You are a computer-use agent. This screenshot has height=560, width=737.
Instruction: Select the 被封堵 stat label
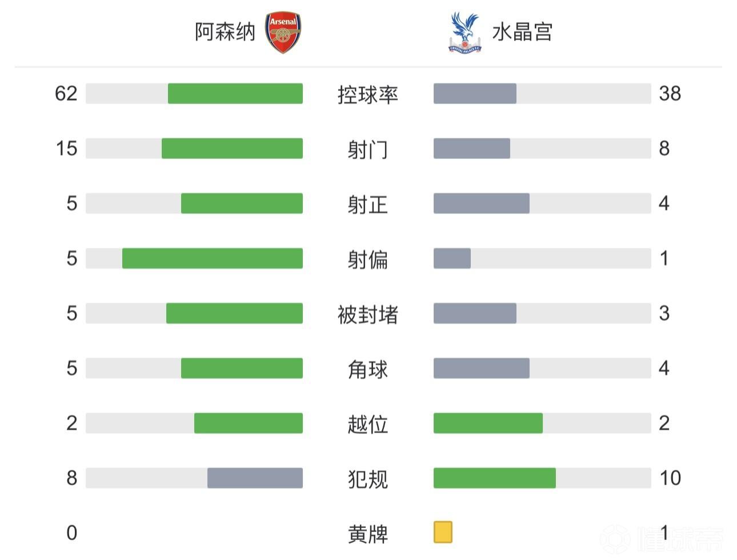pos(367,314)
